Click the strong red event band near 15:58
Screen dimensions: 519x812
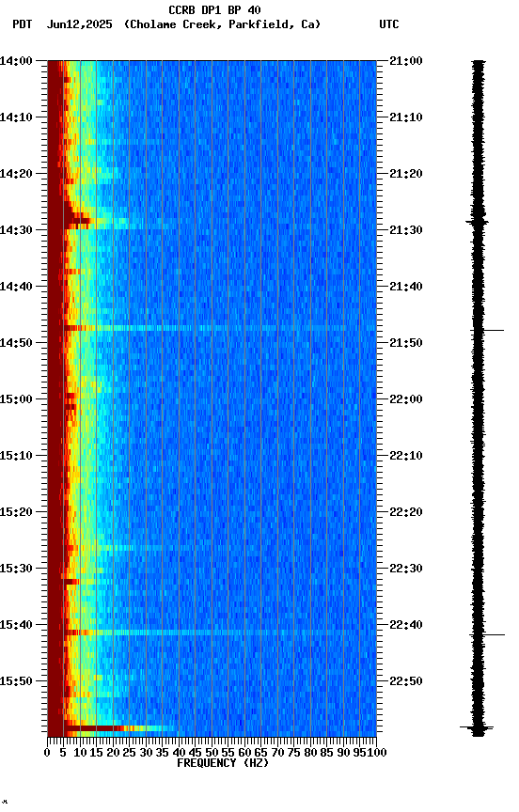pyautogui.click(x=94, y=728)
